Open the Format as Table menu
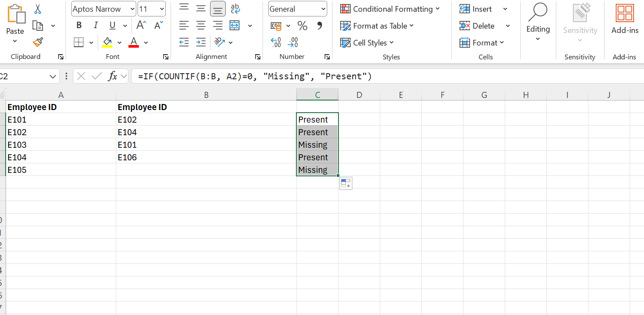Screen dimensions: 644x315 [x=377, y=26]
